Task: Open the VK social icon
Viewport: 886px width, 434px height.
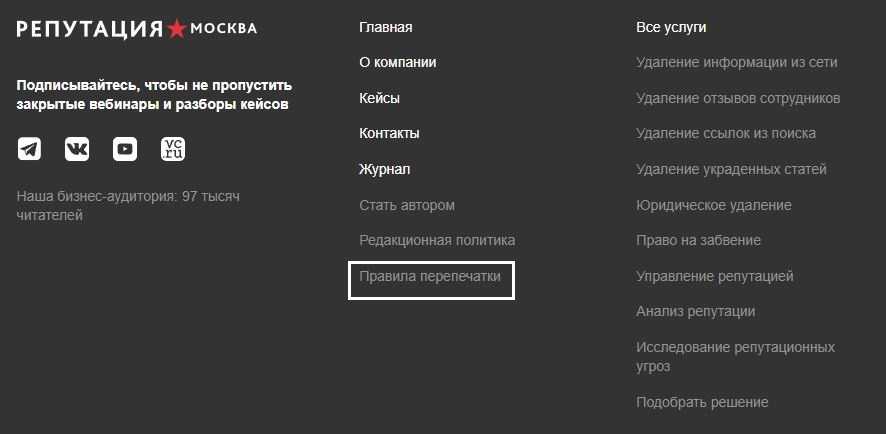Action: (77, 149)
